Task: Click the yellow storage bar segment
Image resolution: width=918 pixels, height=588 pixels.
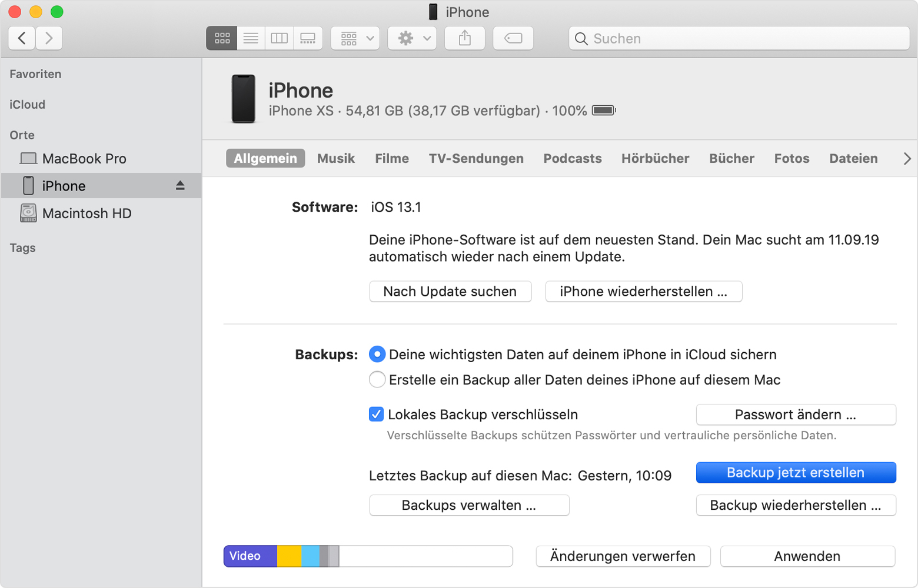Action: pos(289,556)
